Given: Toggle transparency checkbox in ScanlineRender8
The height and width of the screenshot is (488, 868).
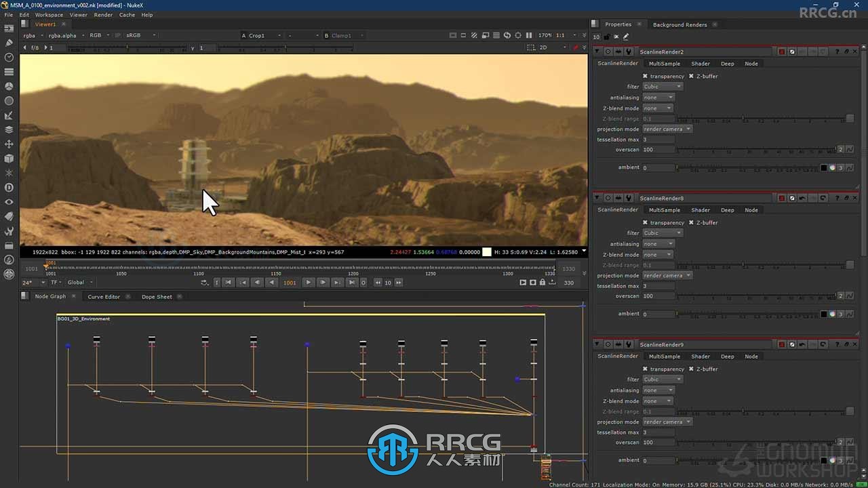Looking at the screenshot, I should pyautogui.click(x=645, y=222).
